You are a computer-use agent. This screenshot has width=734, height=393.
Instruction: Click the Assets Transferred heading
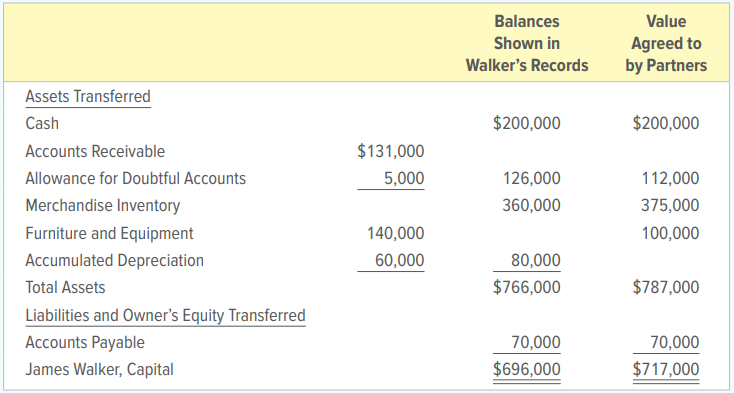click(x=88, y=96)
